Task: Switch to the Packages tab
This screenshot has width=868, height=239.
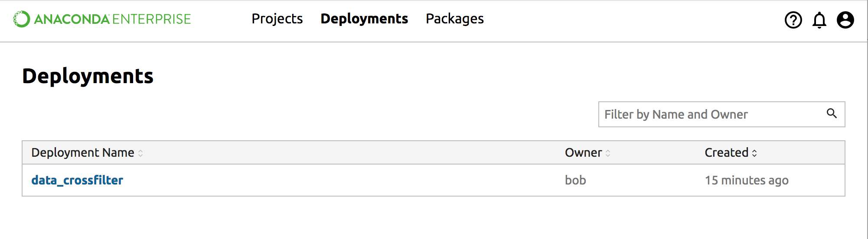Action: (x=454, y=19)
